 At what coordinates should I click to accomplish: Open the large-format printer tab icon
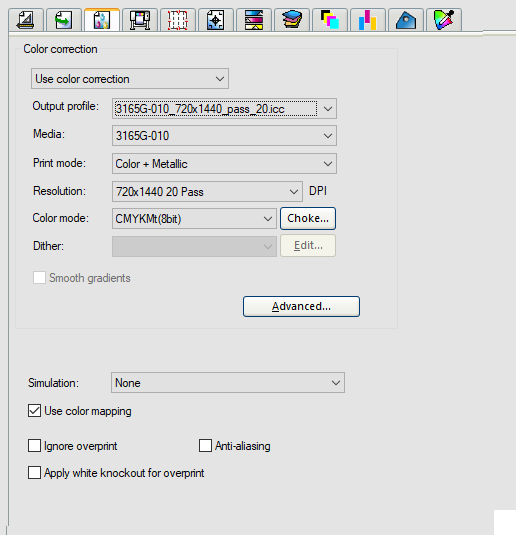140,20
